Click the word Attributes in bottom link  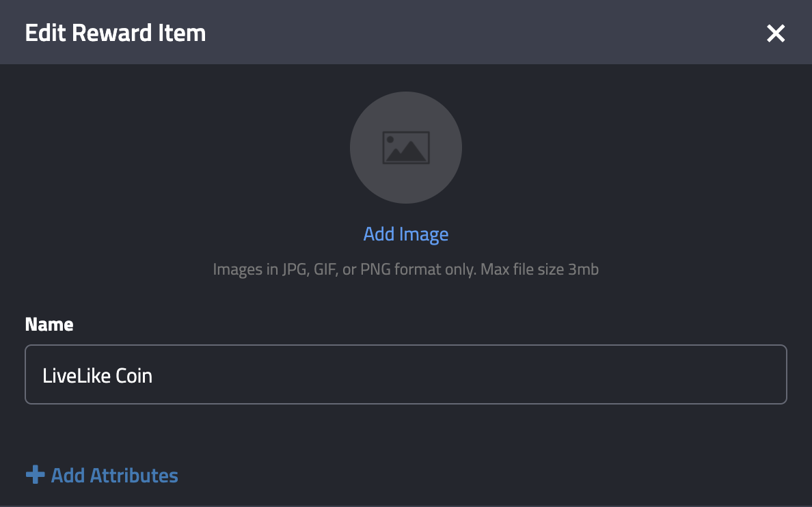(134, 476)
